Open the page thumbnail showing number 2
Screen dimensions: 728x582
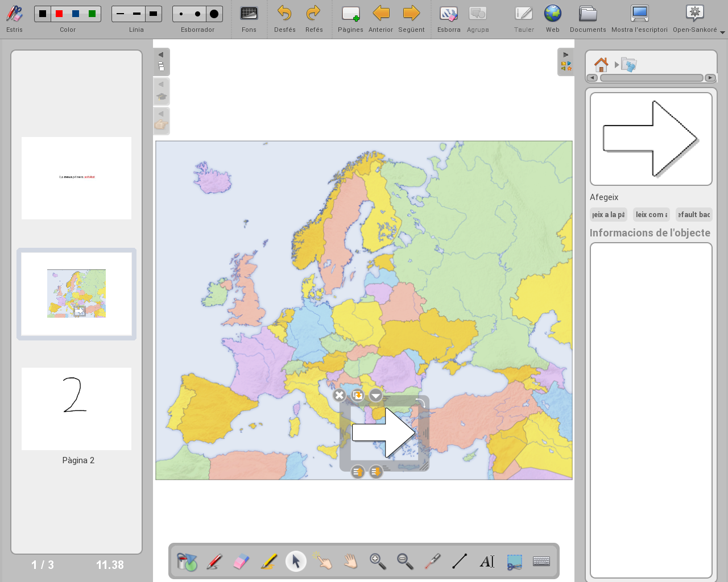[x=76, y=409]
